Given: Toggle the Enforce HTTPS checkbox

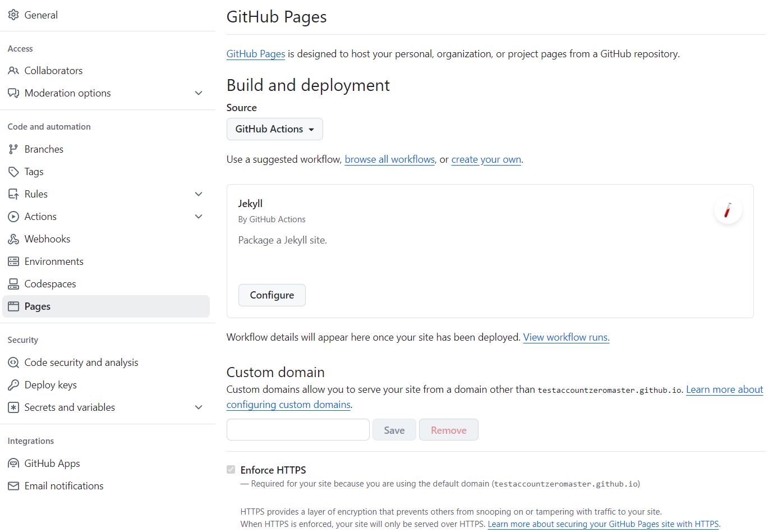Looking at the screenshot, I should [231, 470].
